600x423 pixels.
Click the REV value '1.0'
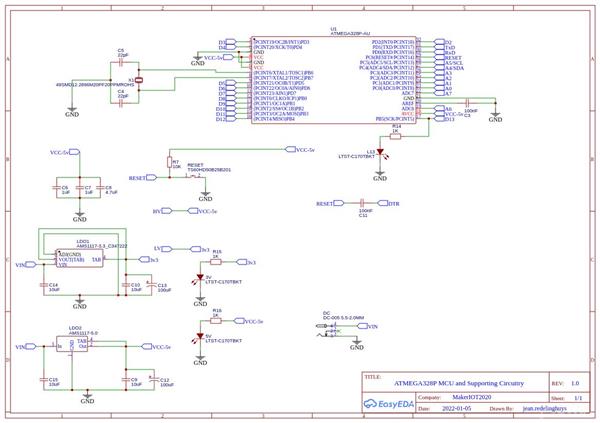click(x=575, y=383)
